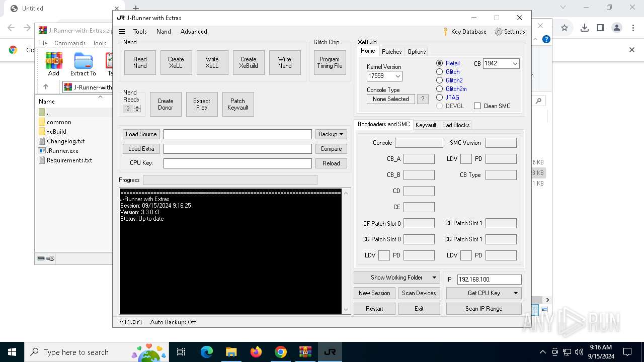Click the Create Donor button
The width and height of the screenshot is (644, 362).
click(x=166, y=105)
